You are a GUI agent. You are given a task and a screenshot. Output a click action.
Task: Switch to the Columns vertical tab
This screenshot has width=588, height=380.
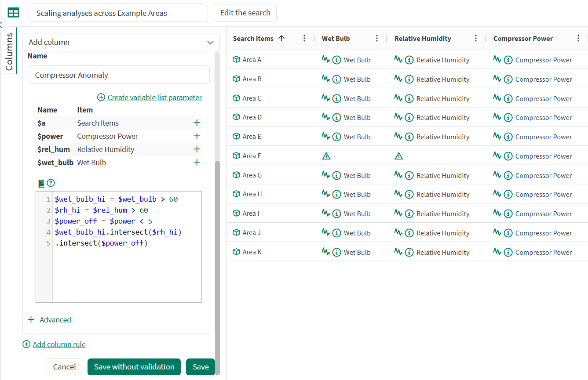tap(9, 51)
